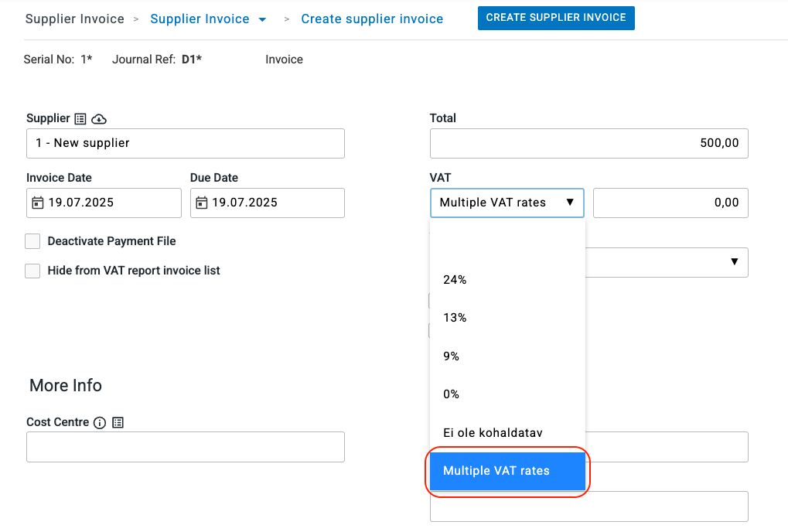788x532 pixels.
Task: Pick the 9% VAT option
Action: click(452, 356)
